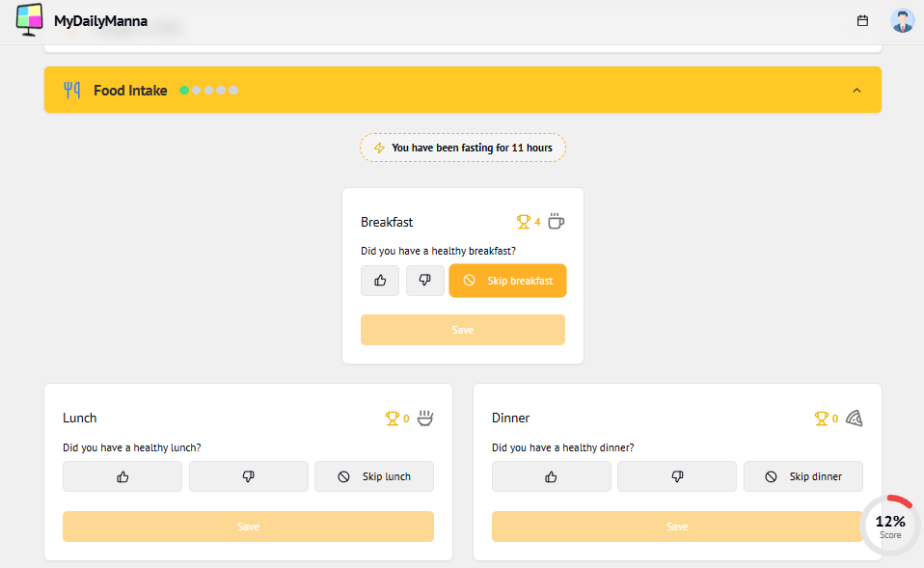Viewport: 924px width, 568px height.
Task: Open the user profile avatar
Action: (x=902, y=20)
